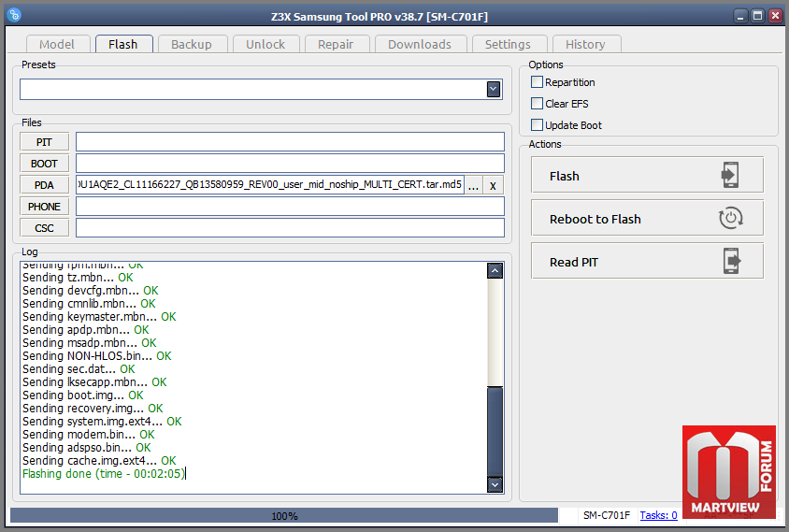The image size is (789, 532).
Task: Click the PHONE file button
Action: tap(44, 207)
